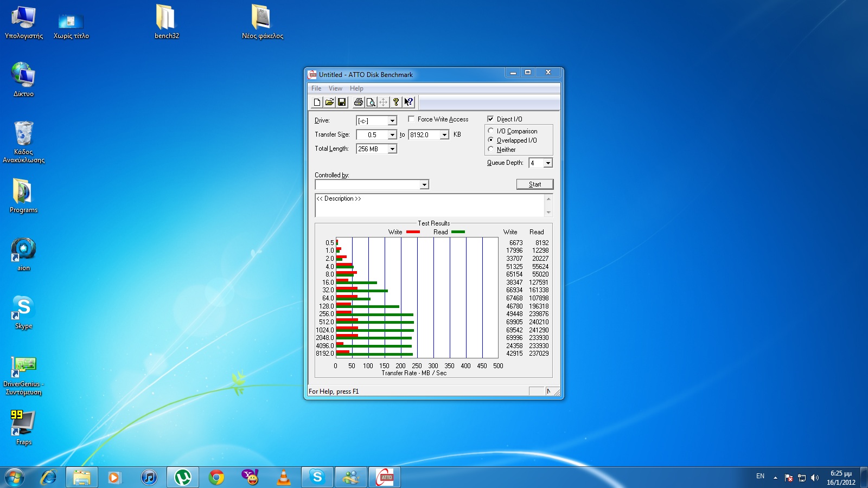Click the EN language indicator

[760, 476]
